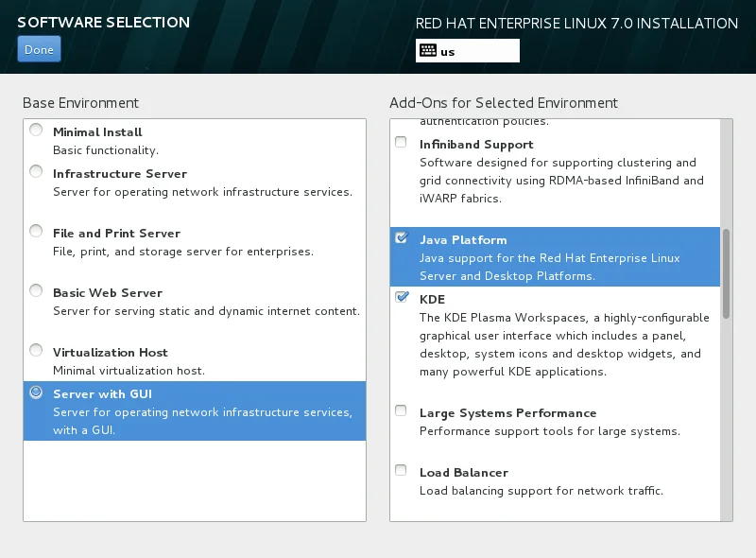Check the Large Systems Performance box

(401, 411)
